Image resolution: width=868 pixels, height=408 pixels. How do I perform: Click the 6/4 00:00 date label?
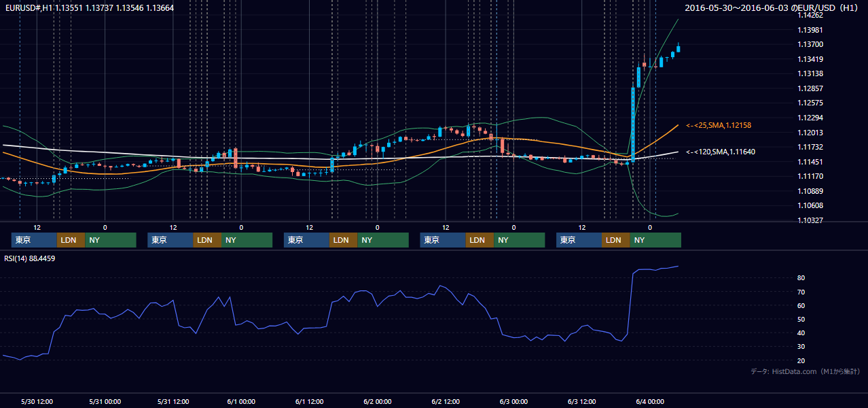649,401
